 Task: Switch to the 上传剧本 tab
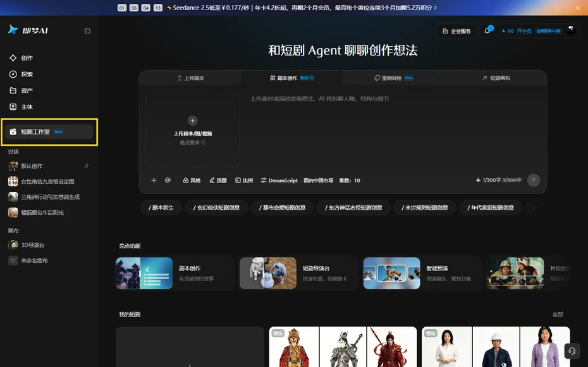pyautogui.click(x=190, y=78)
